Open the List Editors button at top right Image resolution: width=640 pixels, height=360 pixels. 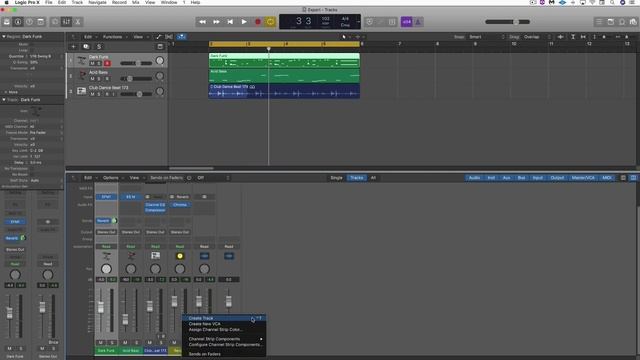(599, 22)
